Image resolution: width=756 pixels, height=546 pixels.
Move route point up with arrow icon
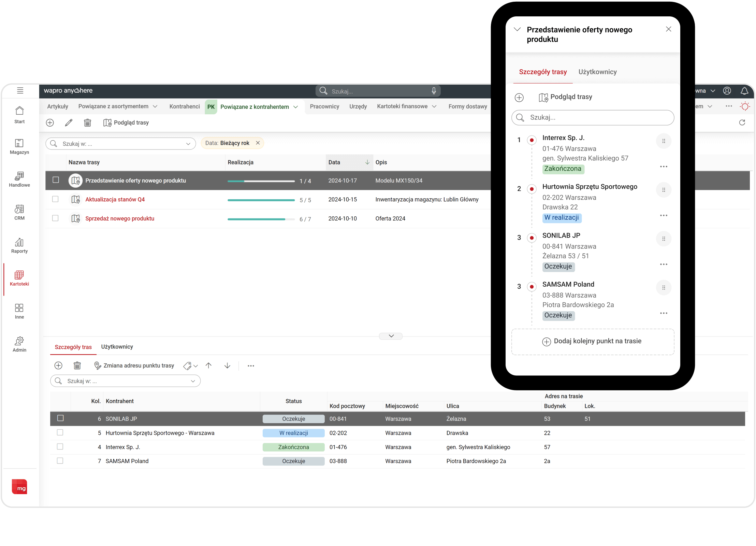(208, 365)
